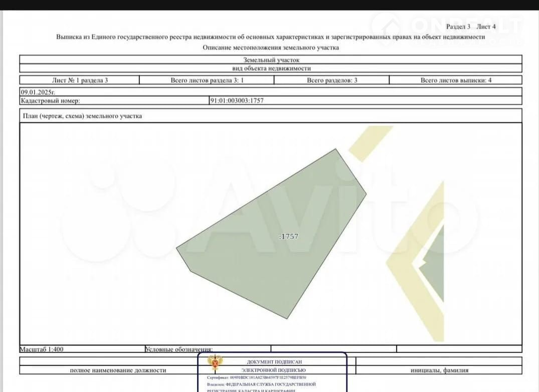539x392 pixels.
Task: Click 'Всего листов раздела 3: 1' cell
Action: [207, 80]
